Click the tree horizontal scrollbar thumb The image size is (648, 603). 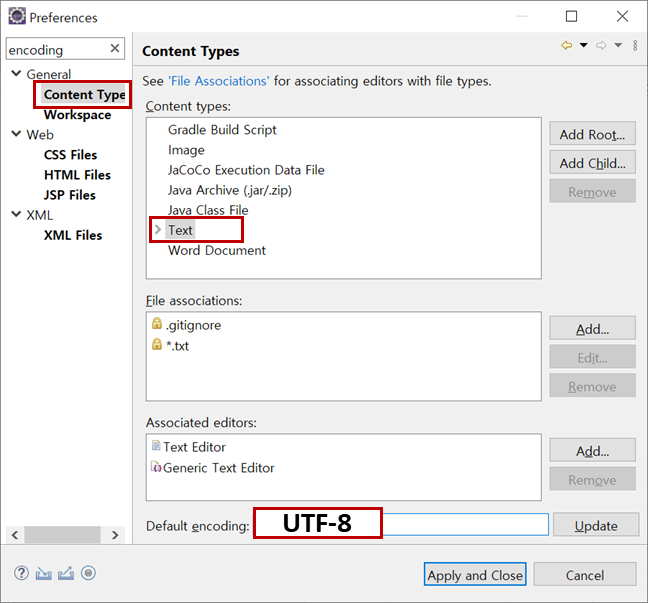[62, 535]
